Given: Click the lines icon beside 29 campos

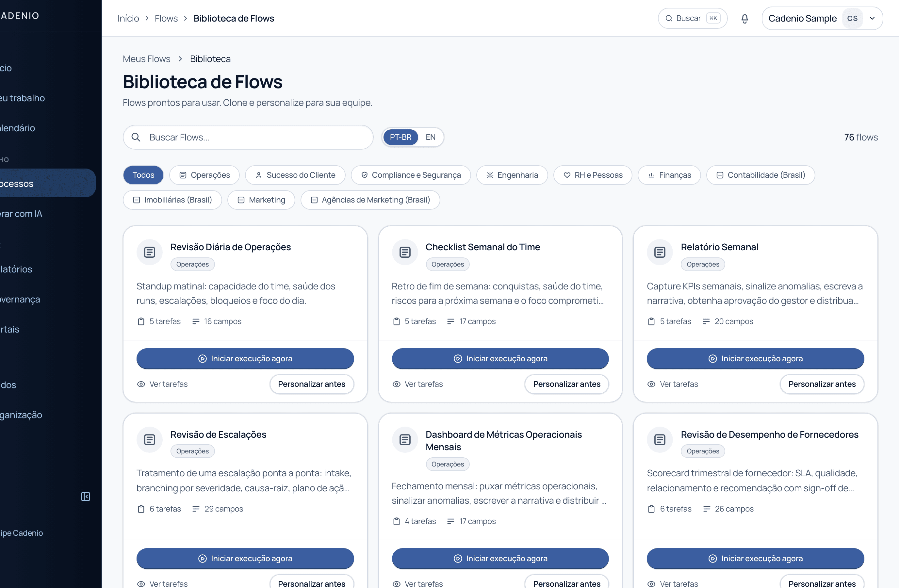Looking at the screenshot, I should 196,509.
